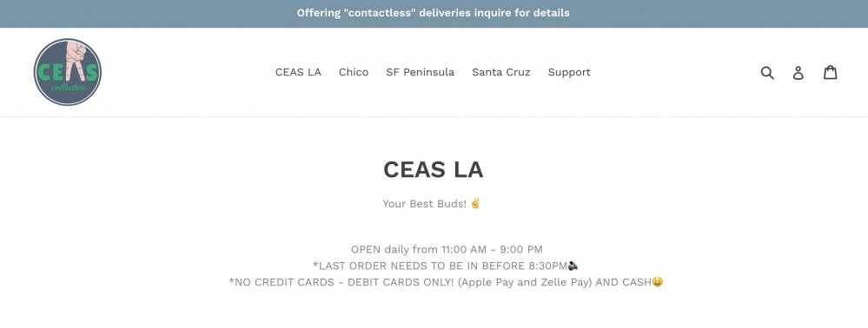Click the 'Your Best Buds!' tagline
The width and height of the screenshot is (868, 328).
425,204
